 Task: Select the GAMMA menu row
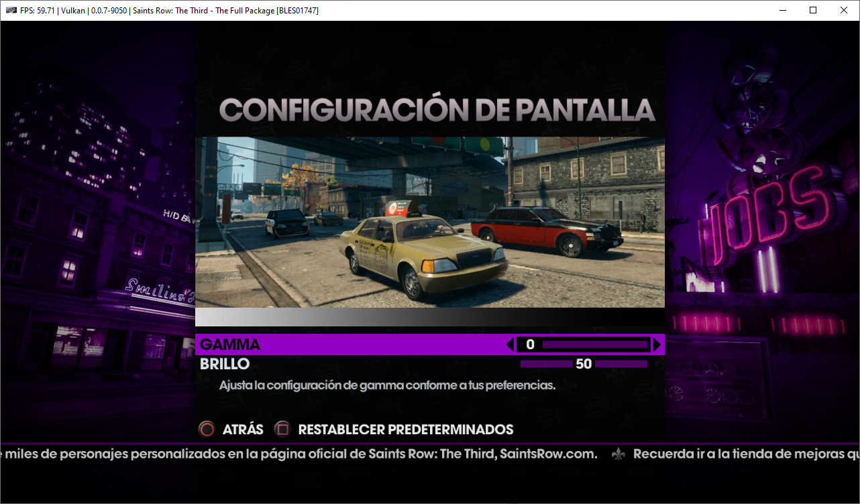[x=430, y=344]
